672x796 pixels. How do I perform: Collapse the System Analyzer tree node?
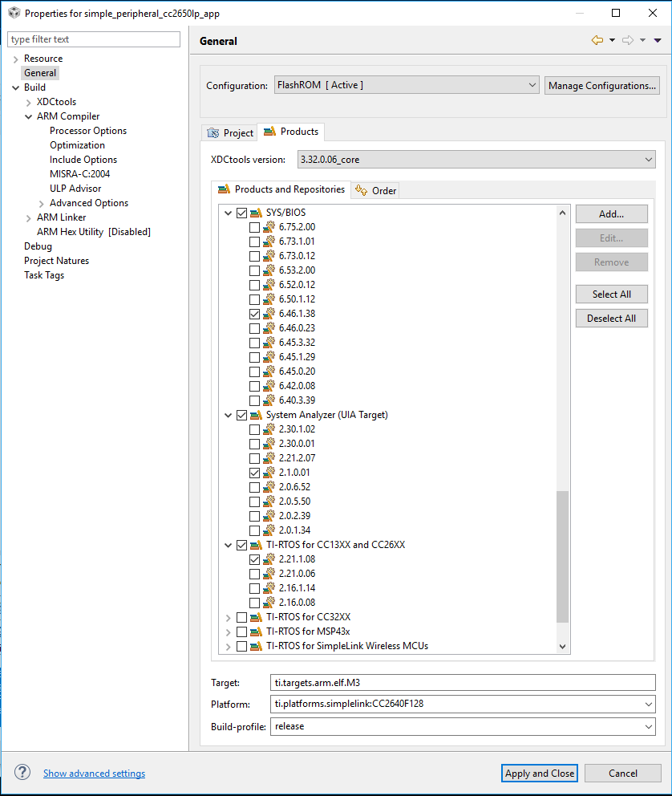point(229,416)
